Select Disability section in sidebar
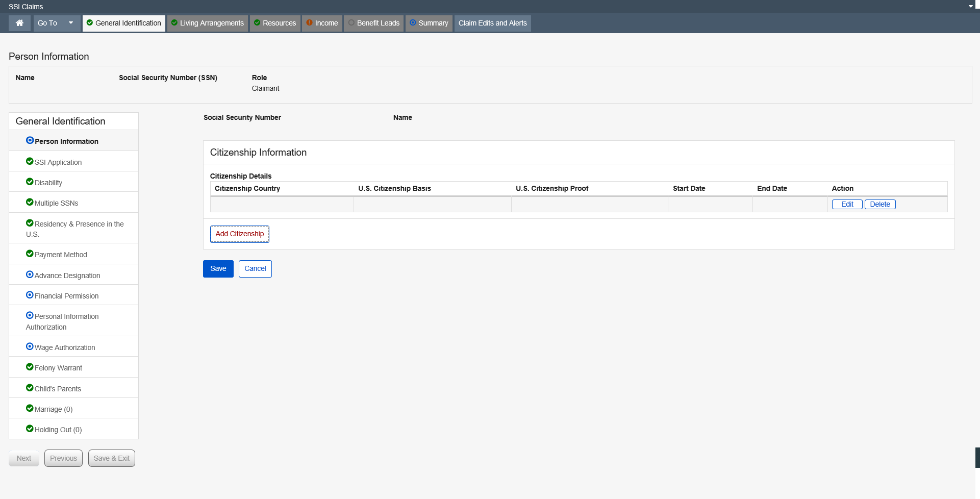980x499 pixels. pyautogui.click(x=48, y=183)
